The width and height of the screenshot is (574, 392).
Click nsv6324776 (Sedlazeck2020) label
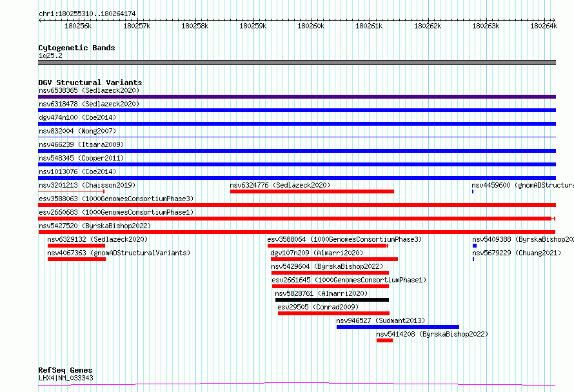coord(280,185)
